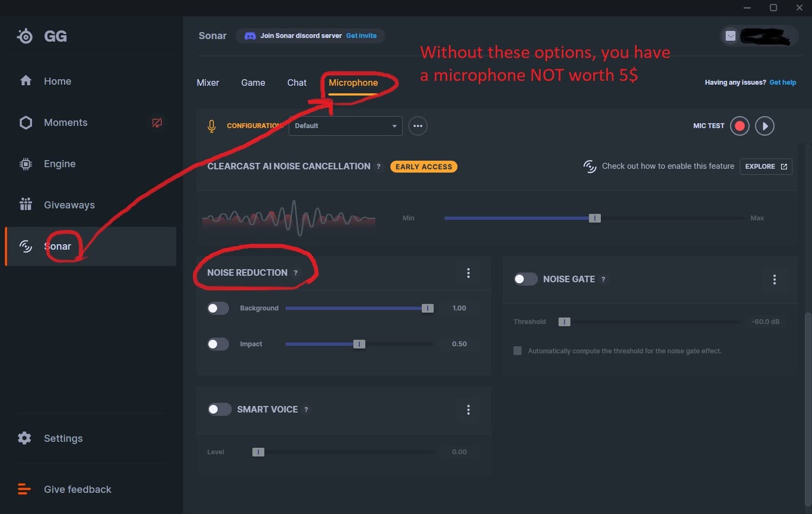Open the Engine chip icon
The height and width of the screenshot is (514, 812).
(x=26, y=164)
